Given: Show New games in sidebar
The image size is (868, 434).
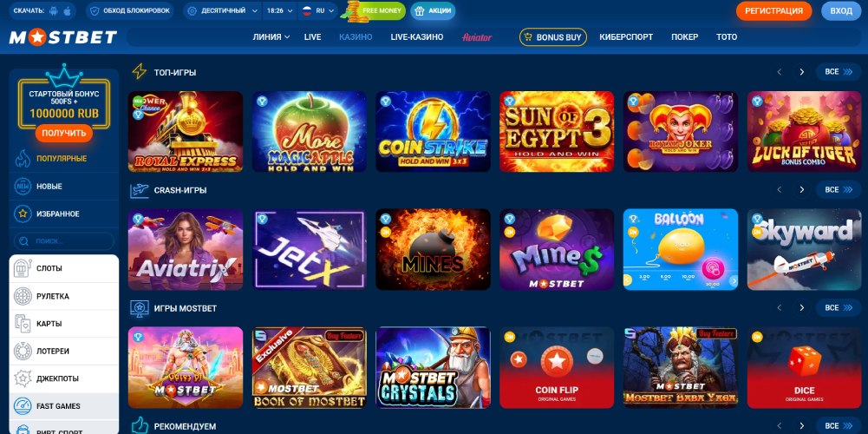Looking at the screenshot, I should pos(64,187).
